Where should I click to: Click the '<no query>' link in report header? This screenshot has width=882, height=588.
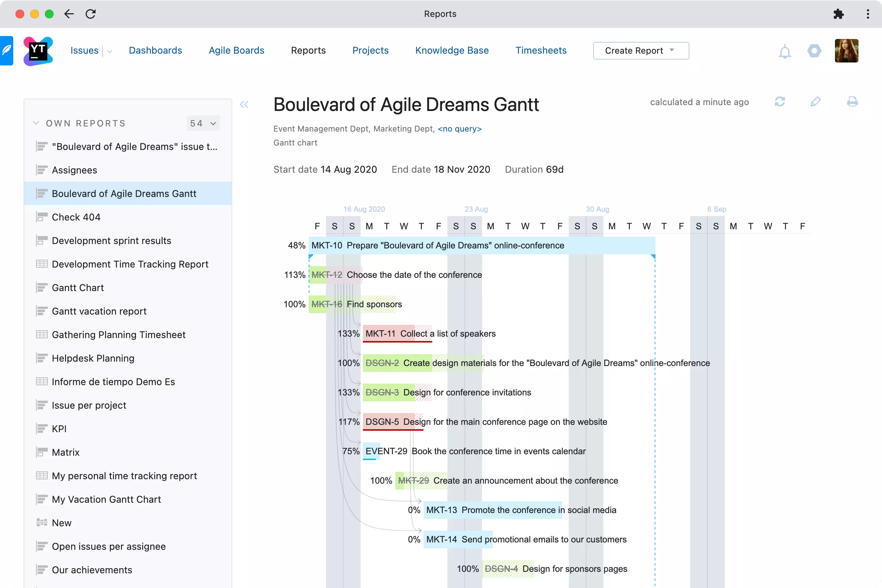tap(459, 128)
